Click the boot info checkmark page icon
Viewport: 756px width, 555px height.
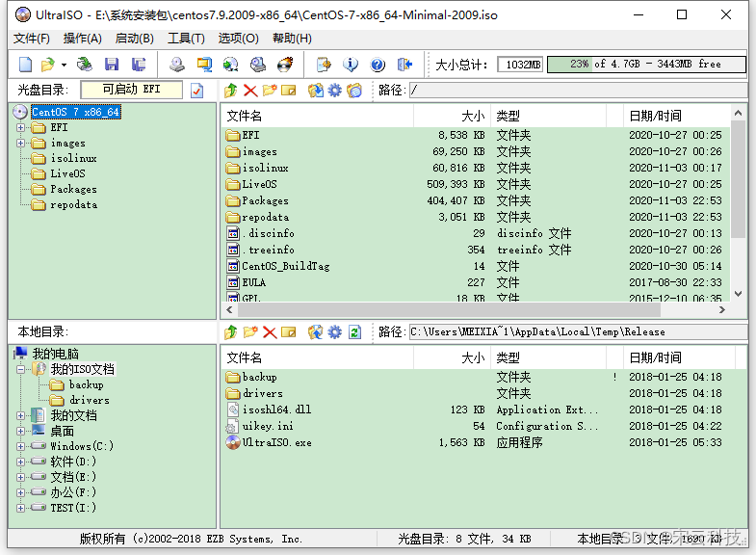tap(197, 91)
